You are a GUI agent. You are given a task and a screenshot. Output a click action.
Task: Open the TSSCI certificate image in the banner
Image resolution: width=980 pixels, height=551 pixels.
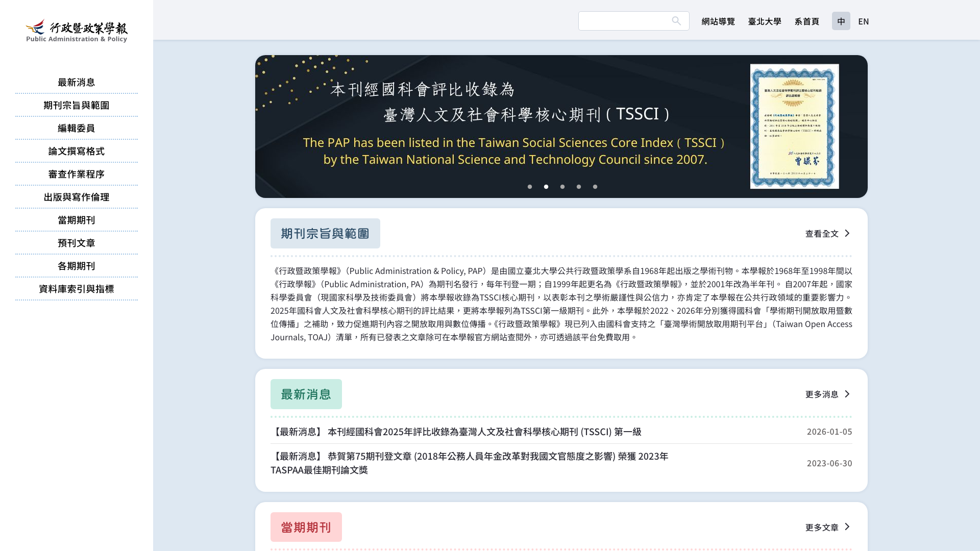pos(794,127)
